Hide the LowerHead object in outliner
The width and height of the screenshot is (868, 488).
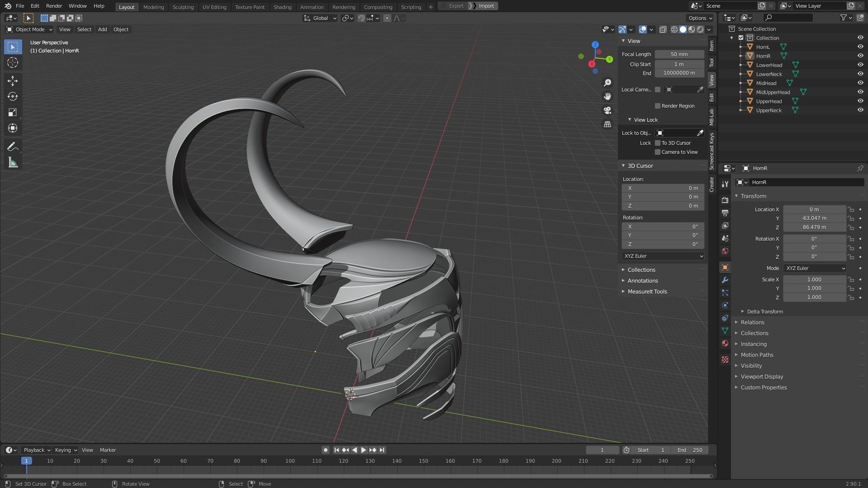[860, 65]
